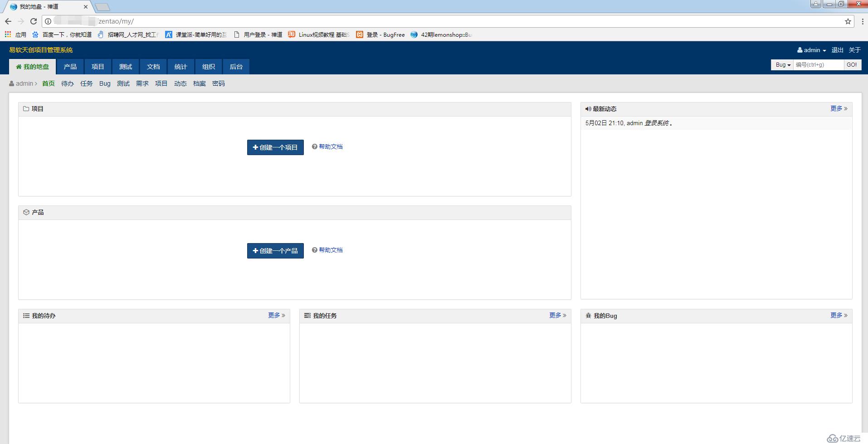Close the 我的地盘 - 禅道 browser tab
Screen dimensions: 868x444
85,7
